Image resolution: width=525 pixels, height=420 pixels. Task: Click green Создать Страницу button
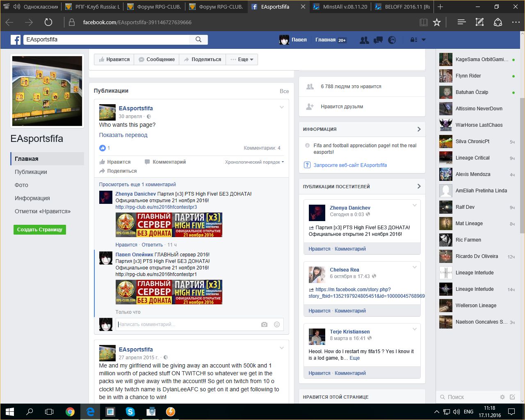pyautogui.click(x=39, y=230)
